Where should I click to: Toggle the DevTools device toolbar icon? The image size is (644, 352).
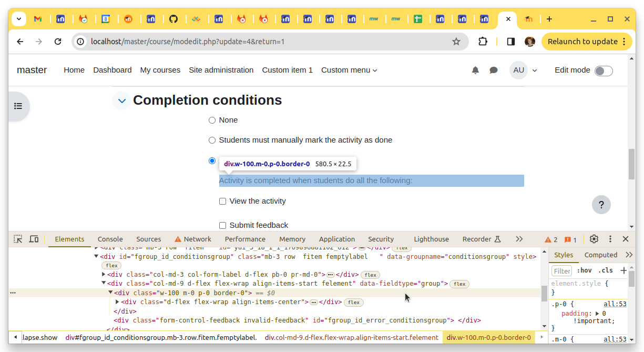pyautogui.click(x=34, y=239)
